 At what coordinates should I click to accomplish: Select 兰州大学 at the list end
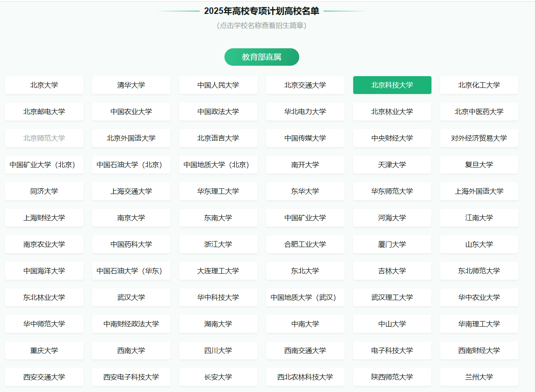[x=479, y=377]
